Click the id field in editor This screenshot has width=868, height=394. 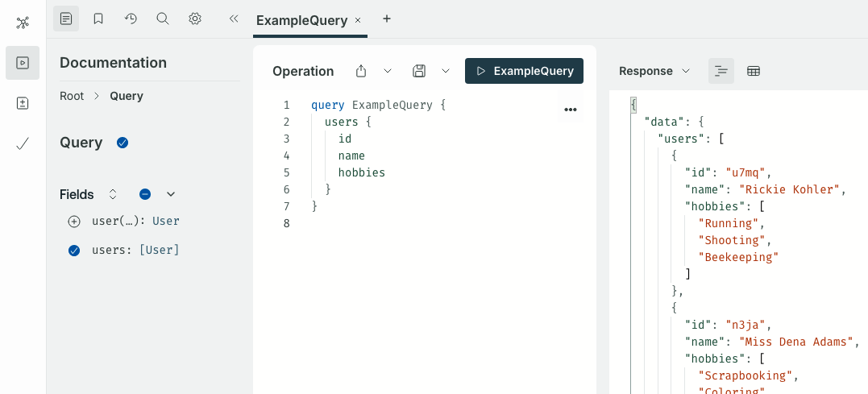pyautogui.click(x=345, y=139)
